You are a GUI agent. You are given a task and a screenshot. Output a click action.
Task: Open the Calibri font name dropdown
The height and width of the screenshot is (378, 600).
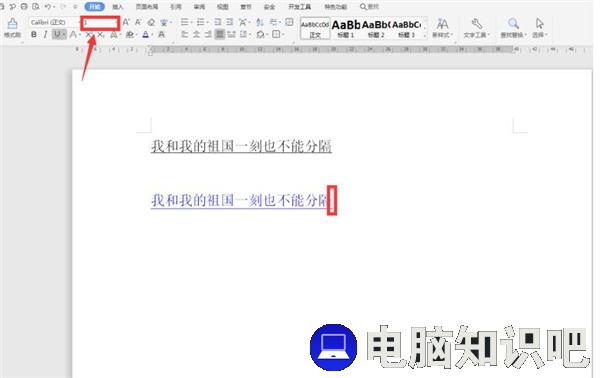click(53, 23)
